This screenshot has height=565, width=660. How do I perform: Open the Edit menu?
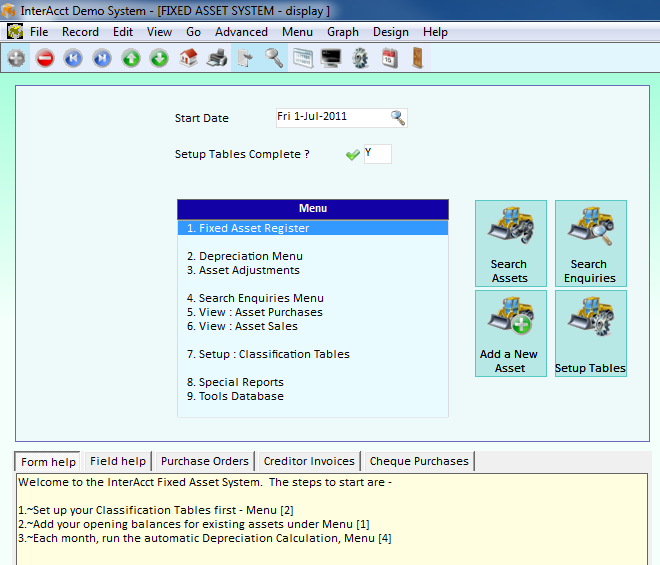(123, 32)
